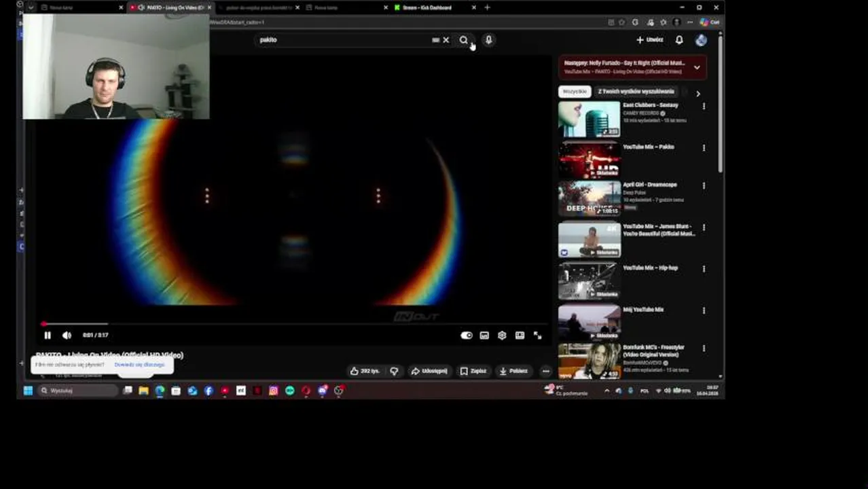
Task: Open options for Mój YouTube Mix
Action: [x=704, y=311]
